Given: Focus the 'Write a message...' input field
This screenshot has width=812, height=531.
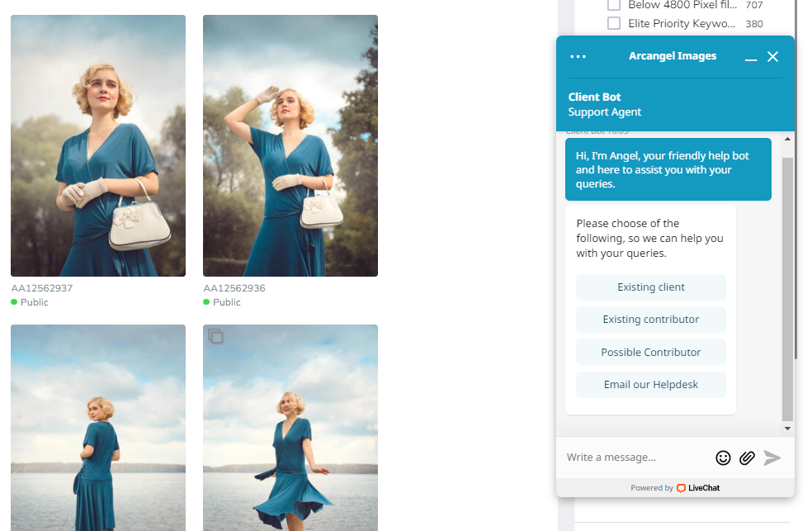Looking at the screenshot, I should pyautogui.click(x=637, y=458).
